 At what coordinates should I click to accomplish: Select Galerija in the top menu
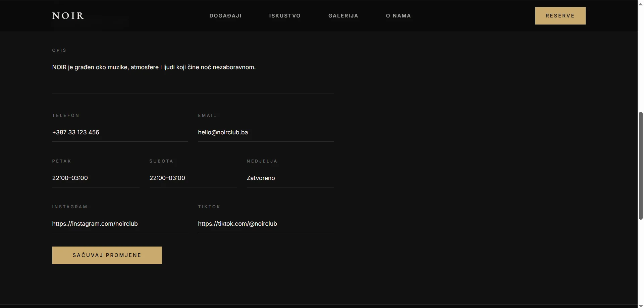[343, 16]
